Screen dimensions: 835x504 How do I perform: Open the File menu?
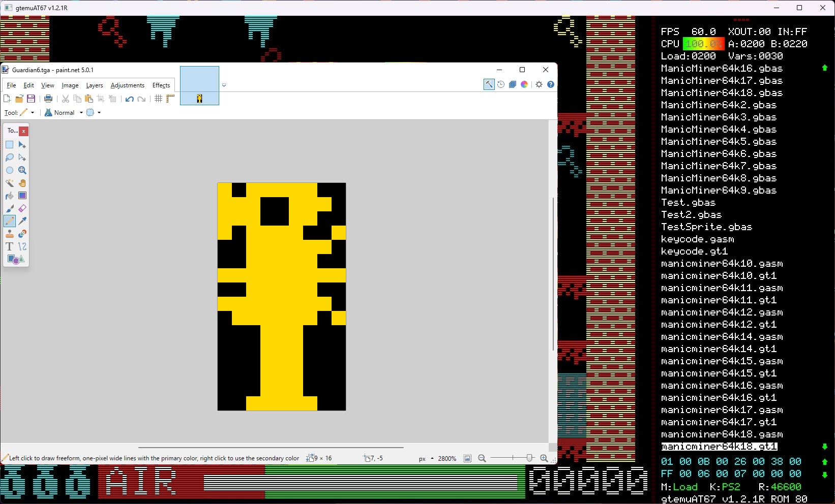pyautogui.click(x=11, y=85)
